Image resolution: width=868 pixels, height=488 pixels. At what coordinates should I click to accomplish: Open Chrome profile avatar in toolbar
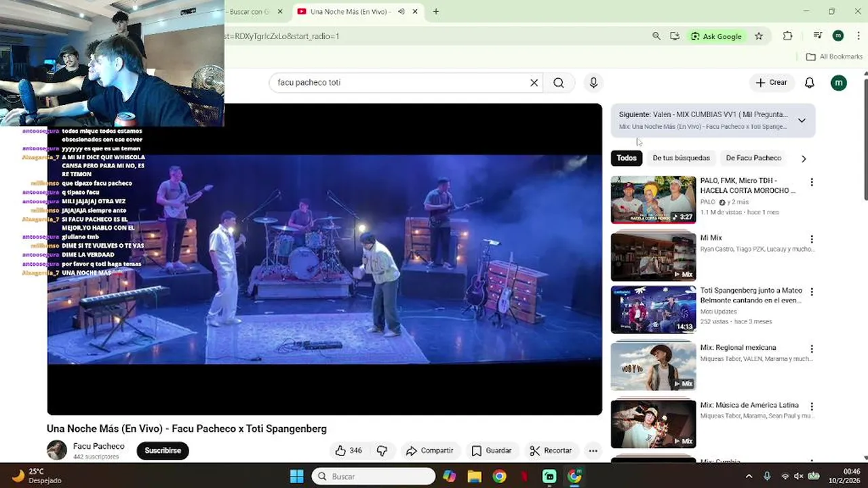838,36
